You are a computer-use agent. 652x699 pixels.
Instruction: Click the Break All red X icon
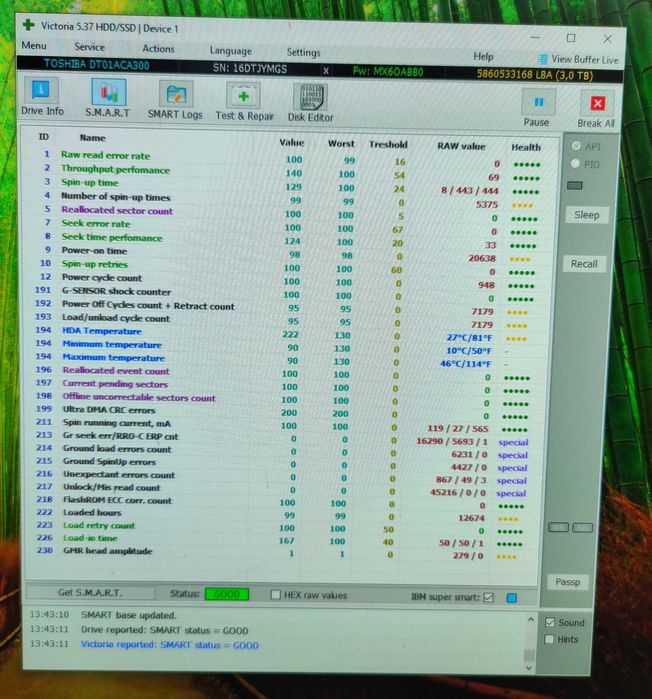click(x=597, y=104)
